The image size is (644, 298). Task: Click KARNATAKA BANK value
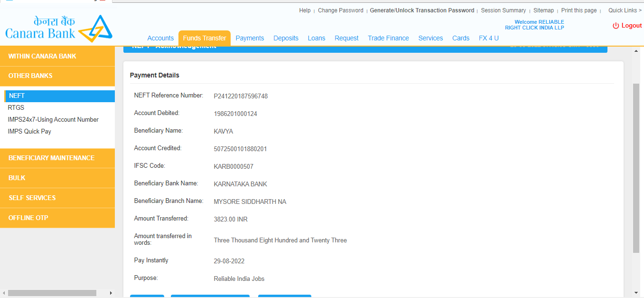coord(241,184)
